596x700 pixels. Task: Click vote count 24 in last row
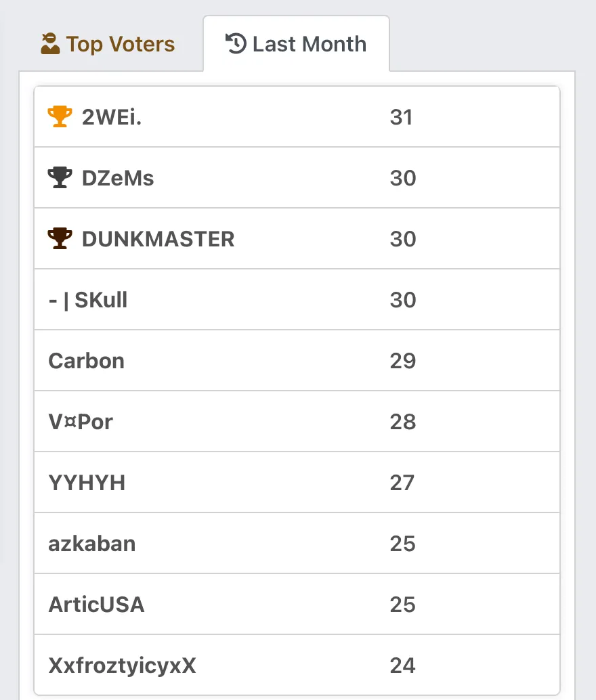402,665
